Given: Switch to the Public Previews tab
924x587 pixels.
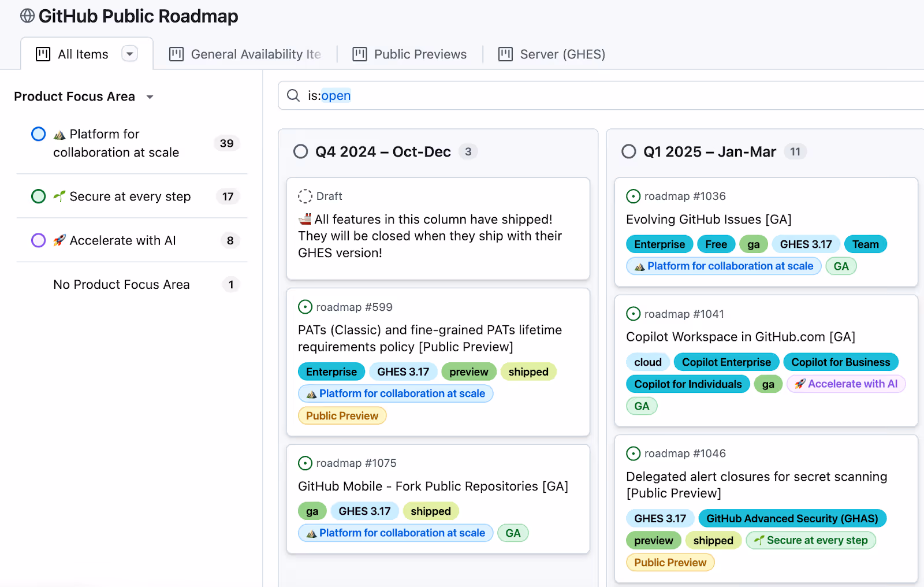Looking at the screenshot, I should [x=410, y=54].
